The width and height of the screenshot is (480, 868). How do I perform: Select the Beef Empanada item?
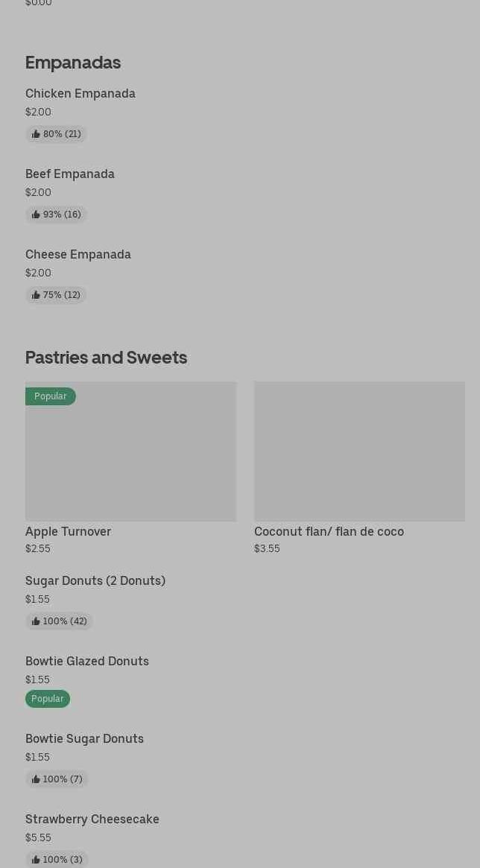pos(70,174)
